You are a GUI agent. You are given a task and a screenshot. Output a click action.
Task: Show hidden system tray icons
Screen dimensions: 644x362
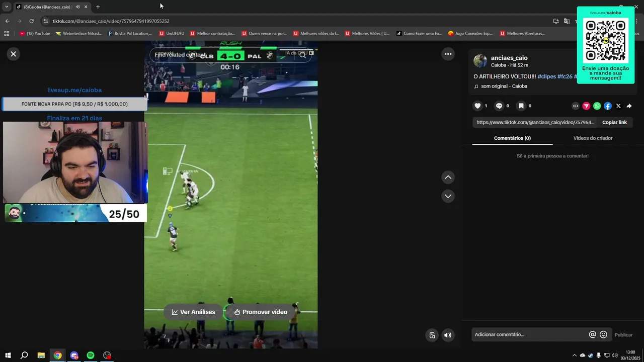click(x=574, y=355)
